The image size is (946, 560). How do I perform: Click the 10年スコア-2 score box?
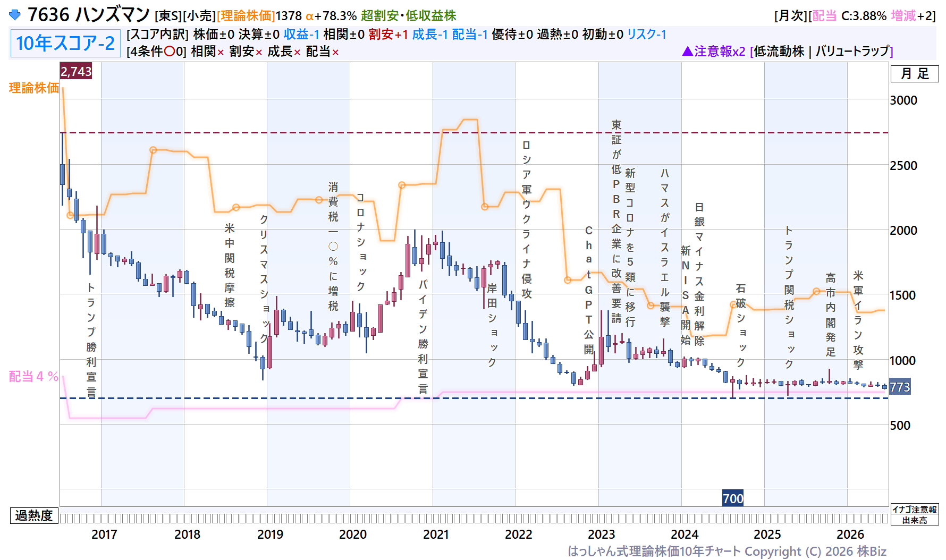(x=65, y=43)
